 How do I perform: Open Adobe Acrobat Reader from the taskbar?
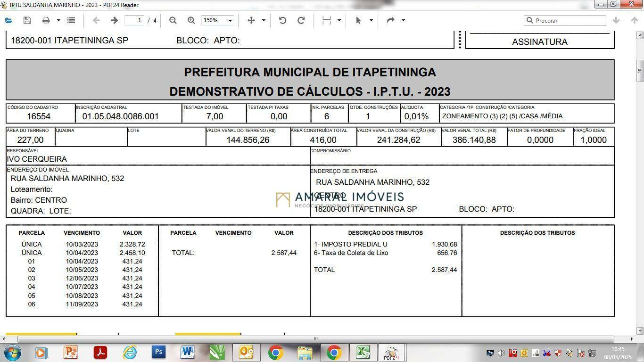pos(100,353)
